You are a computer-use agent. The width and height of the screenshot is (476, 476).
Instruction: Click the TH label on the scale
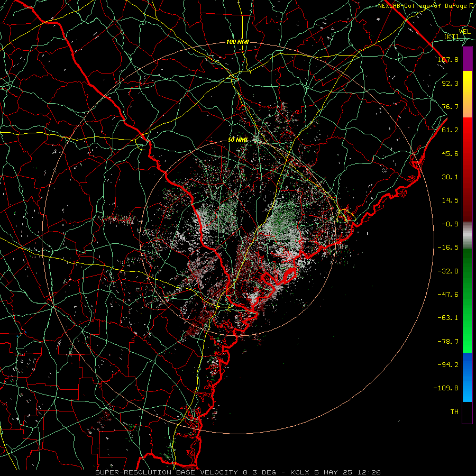pyautogui.click(x=454, y=412)
